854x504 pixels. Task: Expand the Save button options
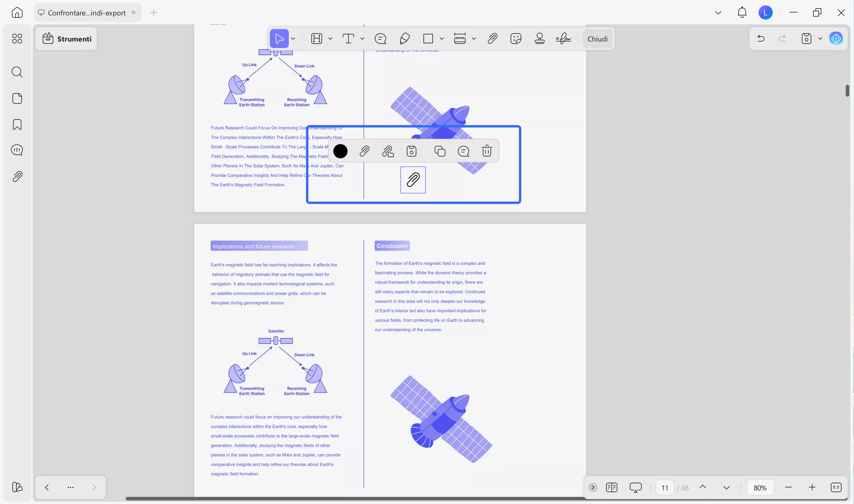coord(820,38)
